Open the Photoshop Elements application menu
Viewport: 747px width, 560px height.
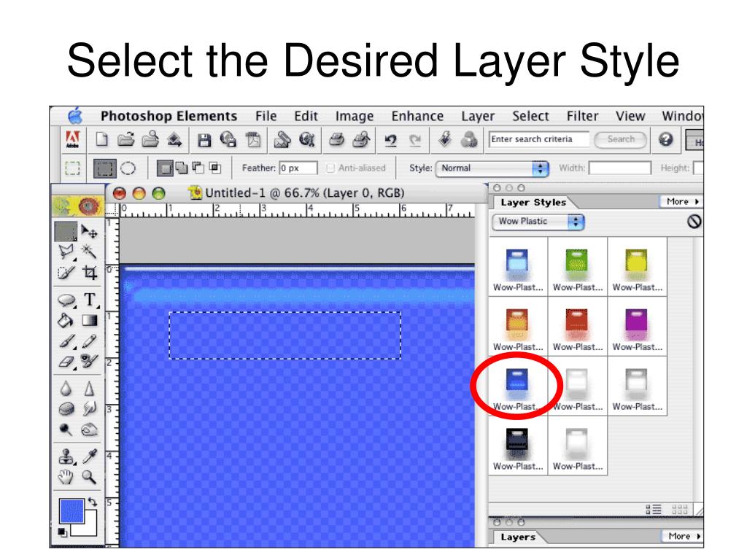tap(169, 116)
